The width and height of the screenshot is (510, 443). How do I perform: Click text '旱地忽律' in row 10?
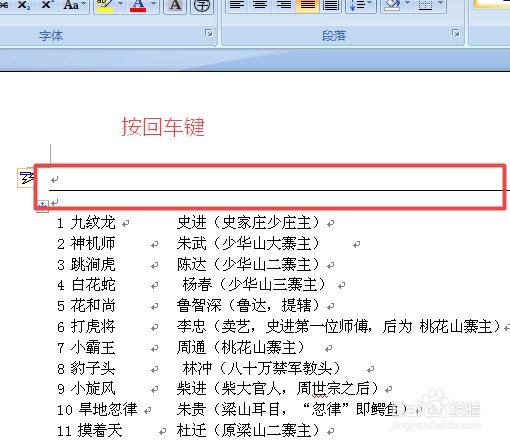(107, 410)
